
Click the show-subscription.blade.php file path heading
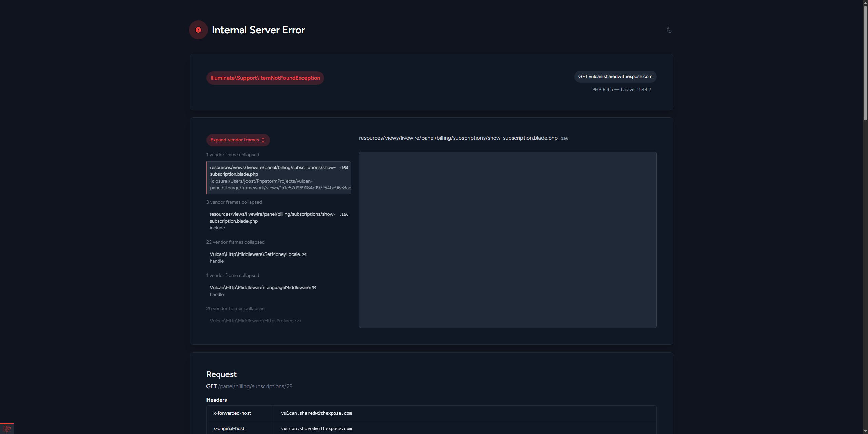458,138
